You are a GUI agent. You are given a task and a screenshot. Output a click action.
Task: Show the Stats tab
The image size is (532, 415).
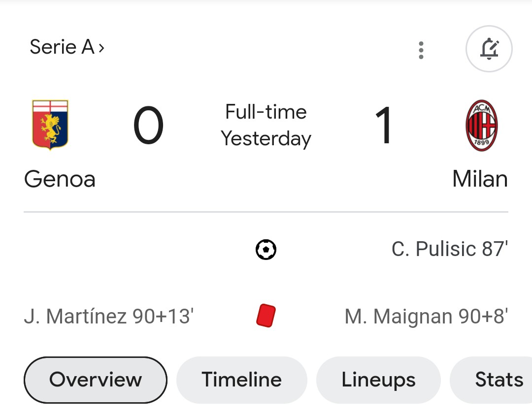click(499, 380)
